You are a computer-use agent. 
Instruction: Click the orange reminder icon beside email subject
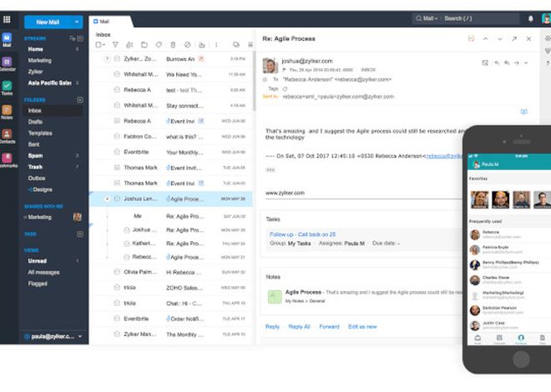(471, 38)
